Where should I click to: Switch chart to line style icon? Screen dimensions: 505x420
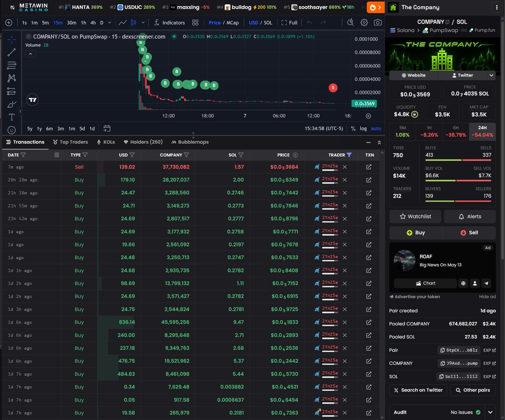tap(123, 23)
